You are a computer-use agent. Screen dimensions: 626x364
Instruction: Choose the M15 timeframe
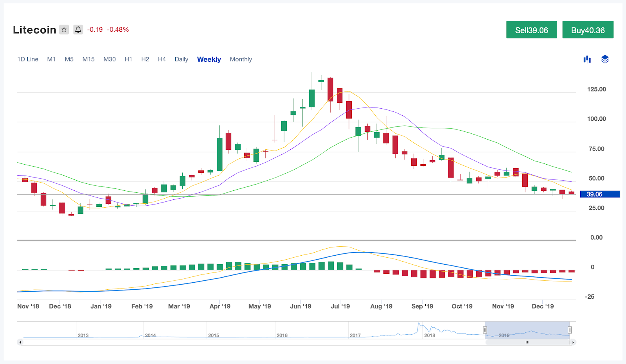(88, 59)
